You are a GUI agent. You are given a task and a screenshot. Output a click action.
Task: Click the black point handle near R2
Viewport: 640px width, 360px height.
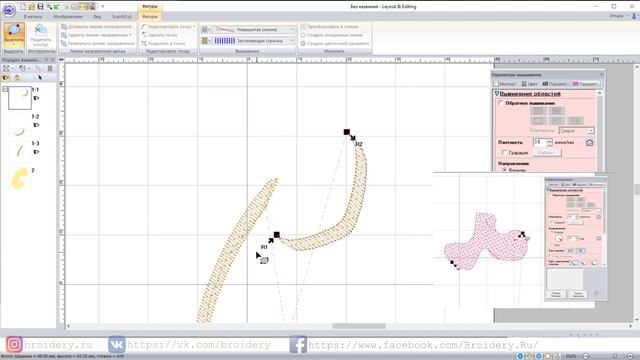tap(347, 132)
